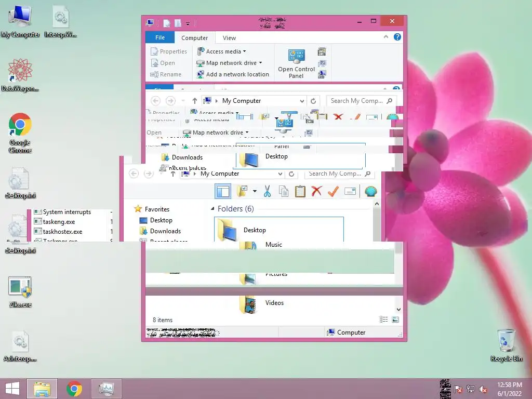Select the Zika.exe desktop icon
The width and height of the screenshot is (532, 399).
pyautogui.click(x=20, y=292)
